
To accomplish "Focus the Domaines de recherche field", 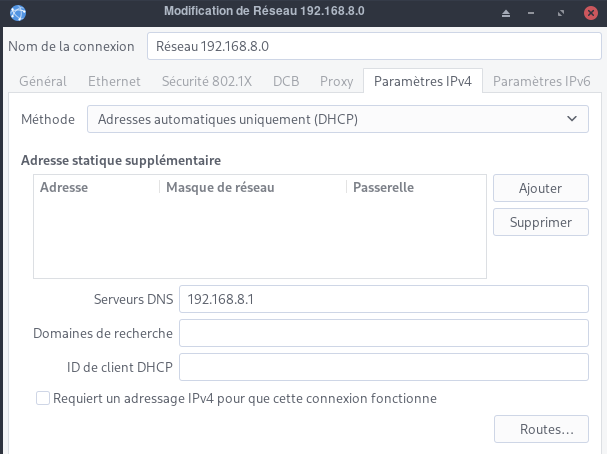I will click(x=384, y=333).
